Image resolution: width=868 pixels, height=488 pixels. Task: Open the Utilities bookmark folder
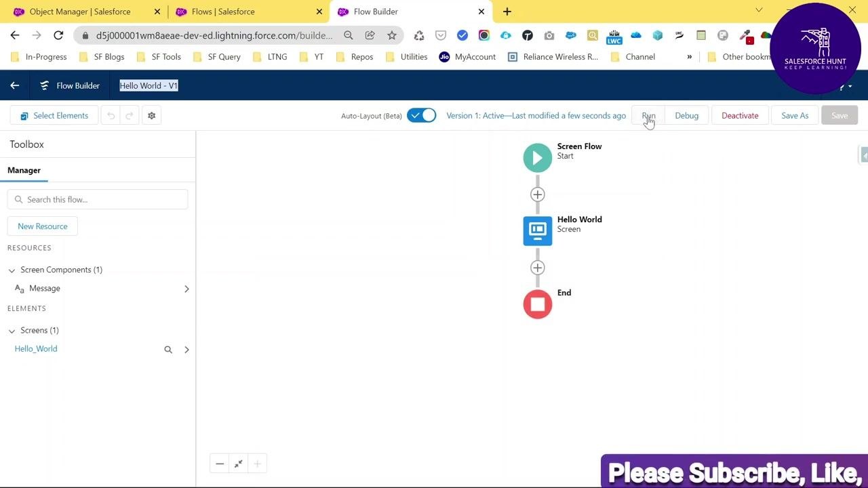(x=406, y=57)
